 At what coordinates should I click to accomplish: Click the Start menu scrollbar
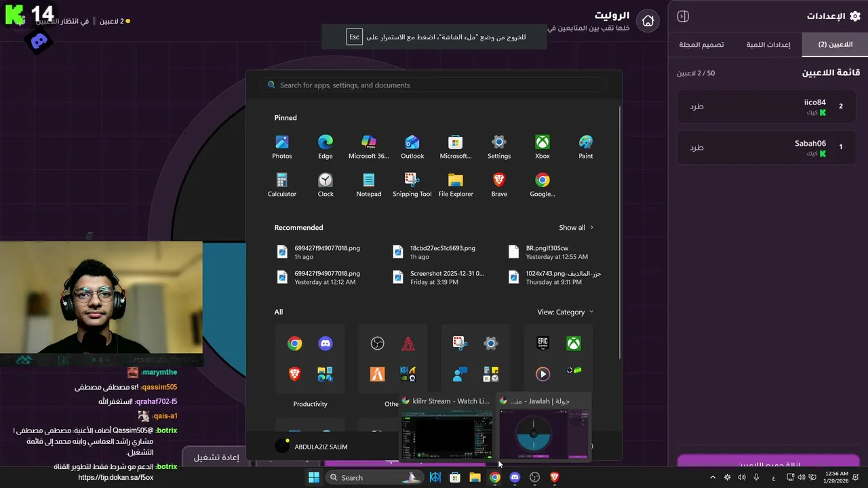[x=619, y=233]
